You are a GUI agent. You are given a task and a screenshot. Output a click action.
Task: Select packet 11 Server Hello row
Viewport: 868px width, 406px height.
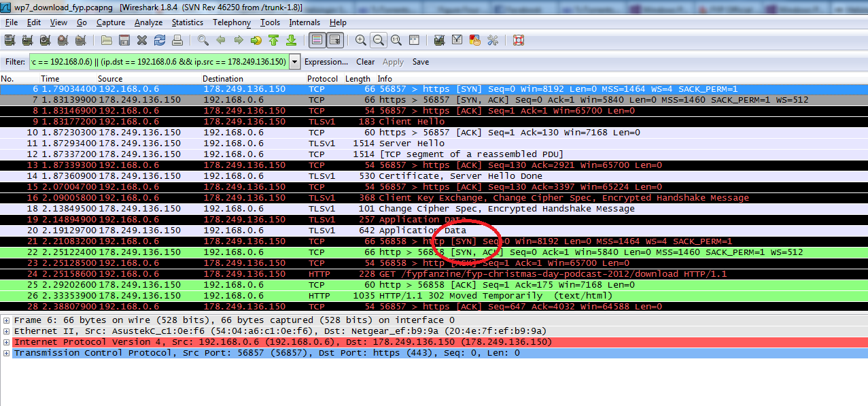(x=434, y=143)
